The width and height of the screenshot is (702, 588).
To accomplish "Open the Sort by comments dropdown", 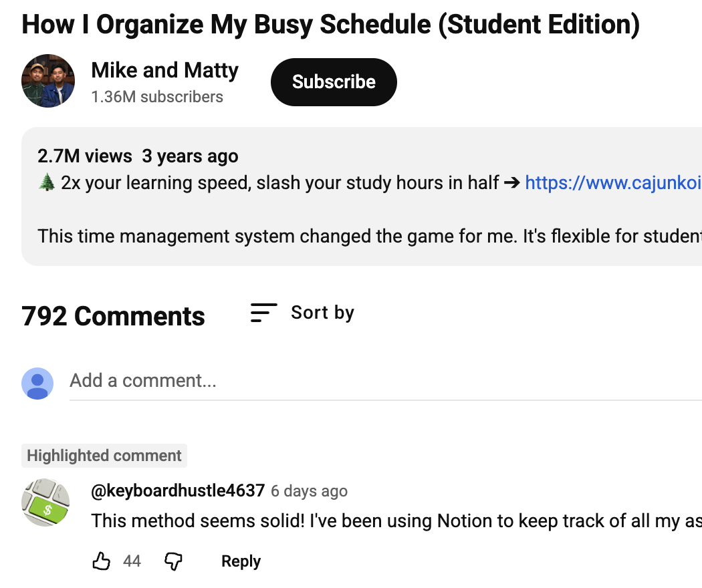I will pyautogui.click(x=322, y=313).
